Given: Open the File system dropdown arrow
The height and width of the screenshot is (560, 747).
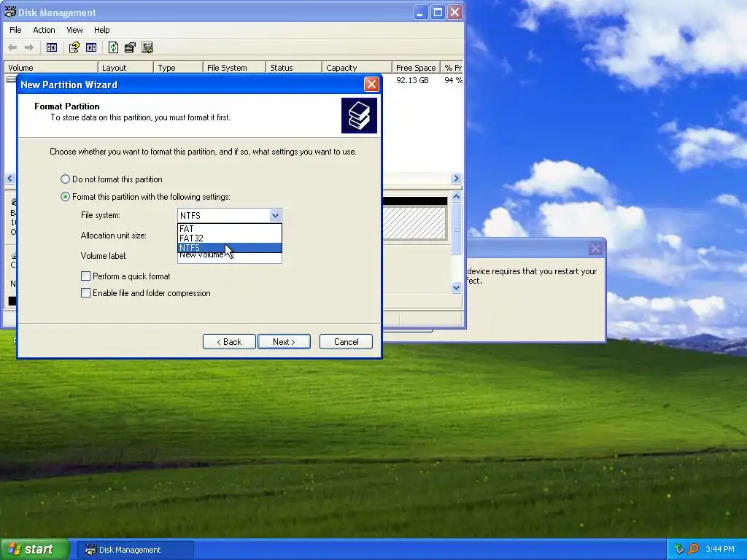Looking at the screenshot, I should 275,216.
